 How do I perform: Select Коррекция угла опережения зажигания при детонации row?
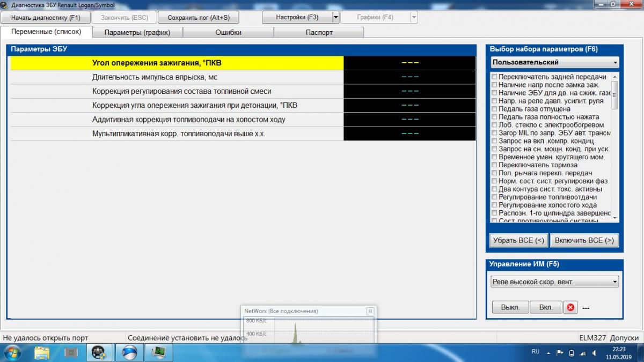(x=243, y=105)
